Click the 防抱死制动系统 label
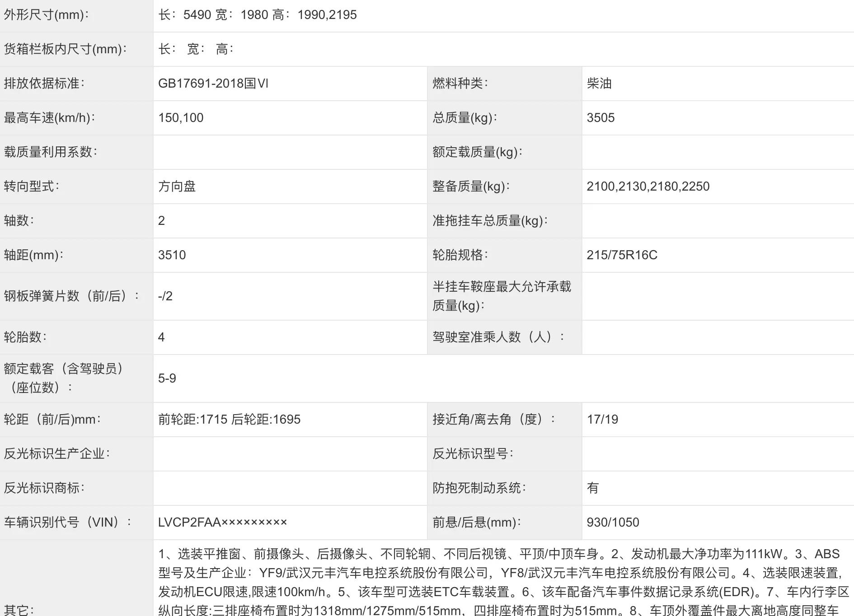This screenshot has height=616, width=854. pos(479,488)
